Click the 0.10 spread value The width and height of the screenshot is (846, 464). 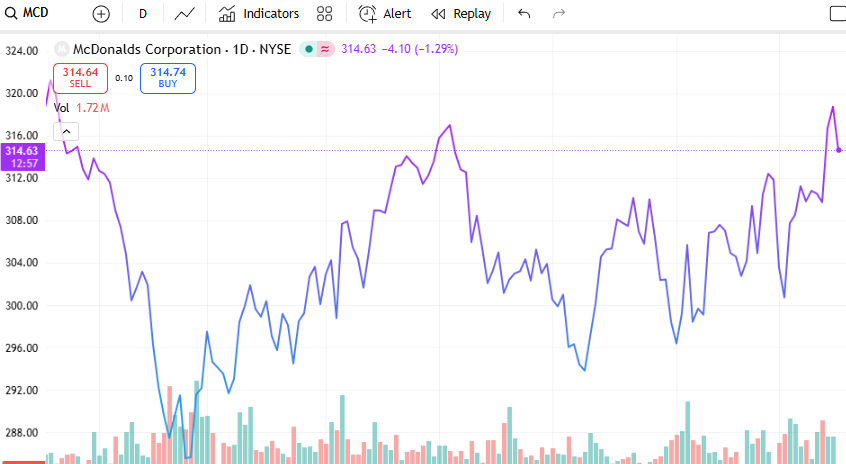click(x=124, y=78)
